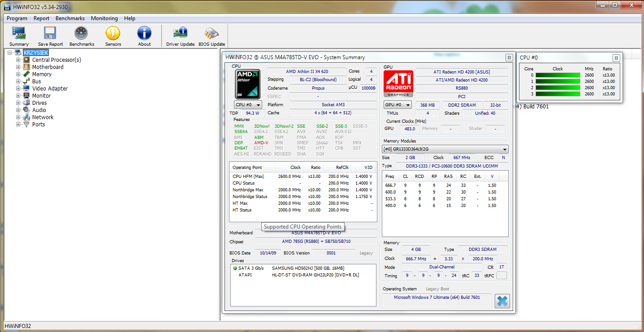Screen dimensions: 644x332
Task: Click Core 3 clock bar
Action: click(x=558, y=94)
